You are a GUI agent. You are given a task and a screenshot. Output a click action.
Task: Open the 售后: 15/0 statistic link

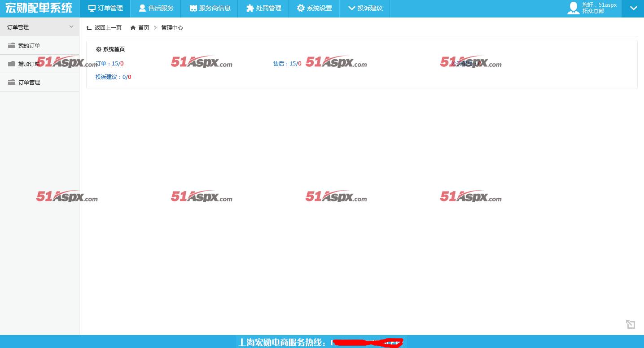287,64
